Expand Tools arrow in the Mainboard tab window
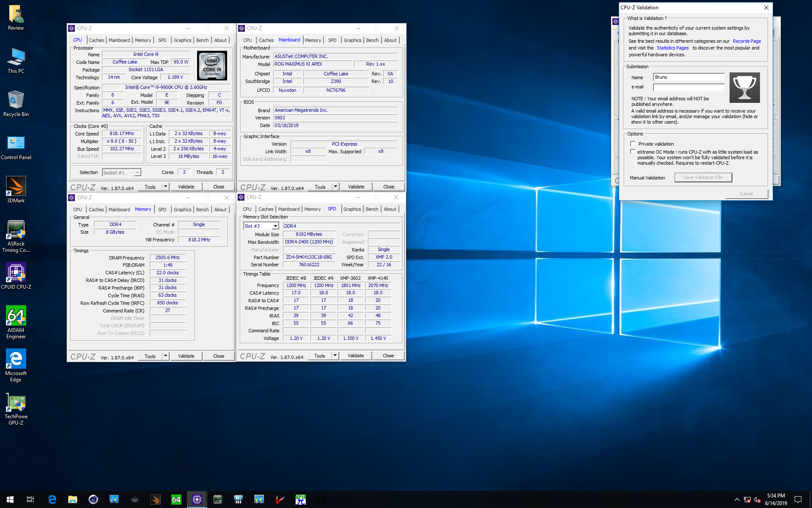 point(335,187)
